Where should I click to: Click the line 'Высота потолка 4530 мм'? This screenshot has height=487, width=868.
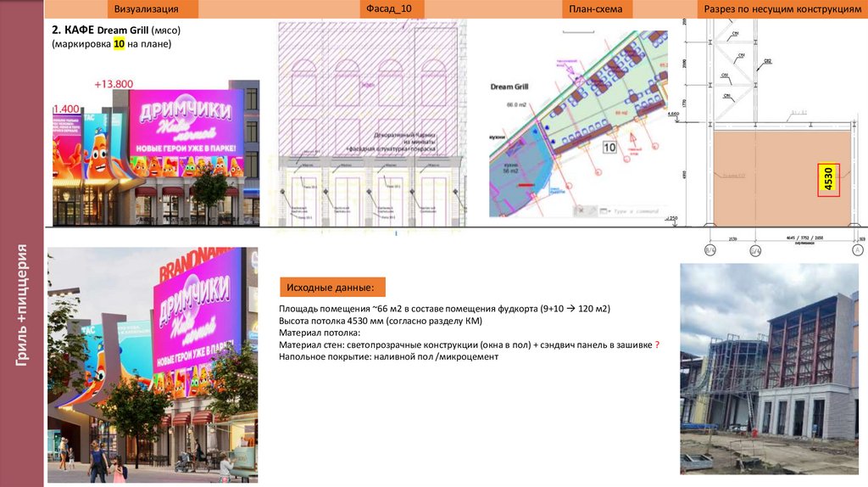(x=381, y=321)
